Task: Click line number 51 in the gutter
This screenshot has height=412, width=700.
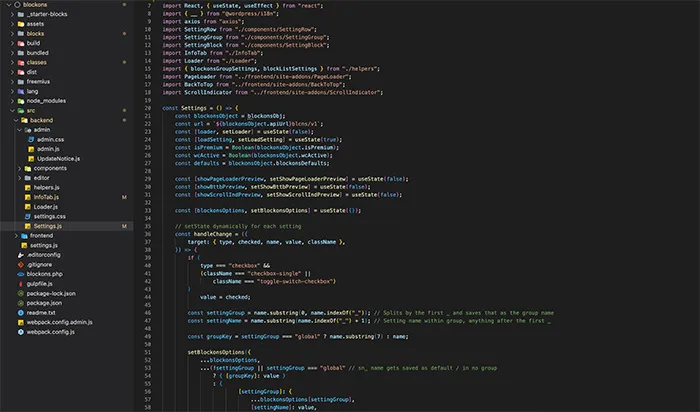Action: pyautogui.click(x=148, y=352)
